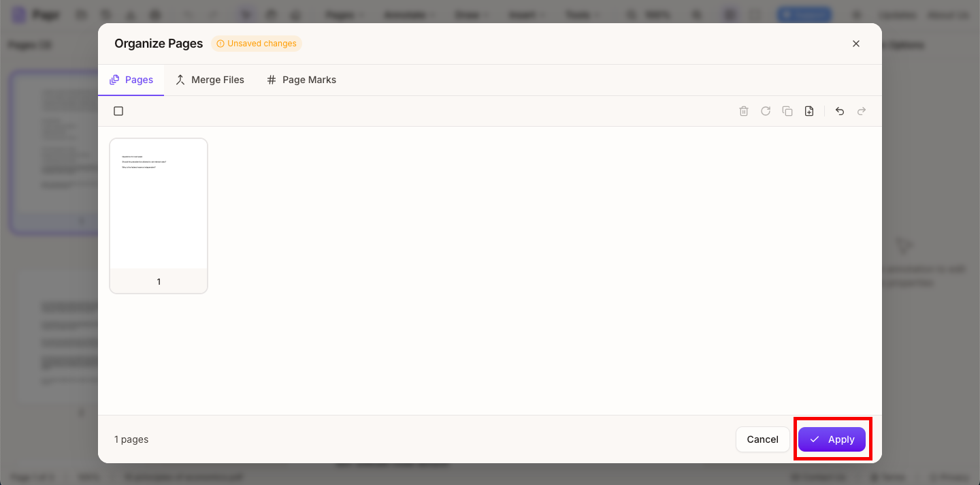Viewport: 980px width, 485px height.
Task: Insert a new blank page
Action: (x=809, y=111)
